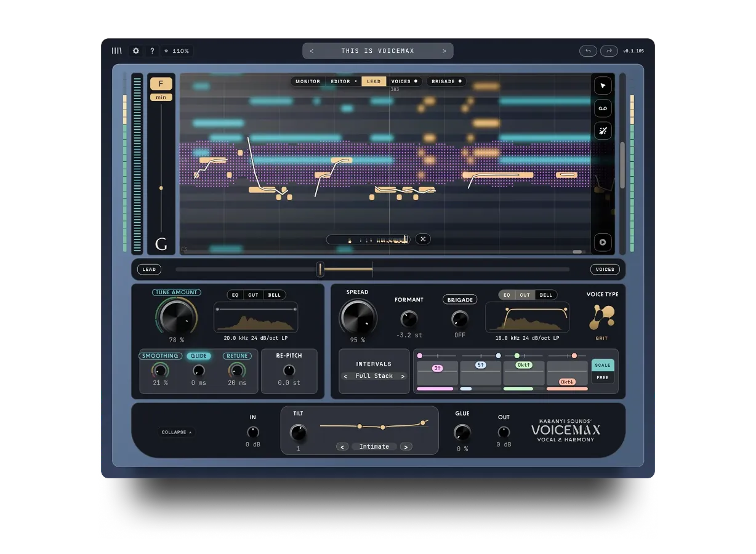Select the LEAD editor tab
Screen dimensions: 756x554
(x=374, y=81)
